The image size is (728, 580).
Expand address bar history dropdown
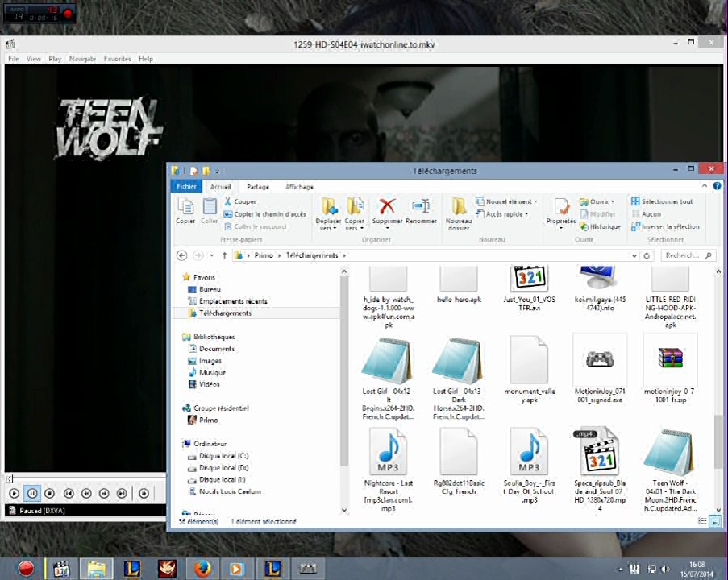[634, 255]
